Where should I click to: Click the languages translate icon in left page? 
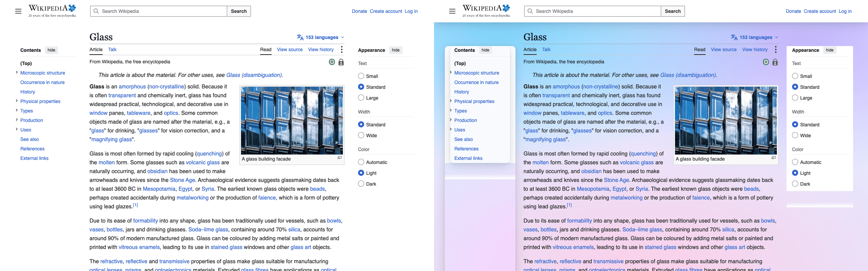[300, 37]
